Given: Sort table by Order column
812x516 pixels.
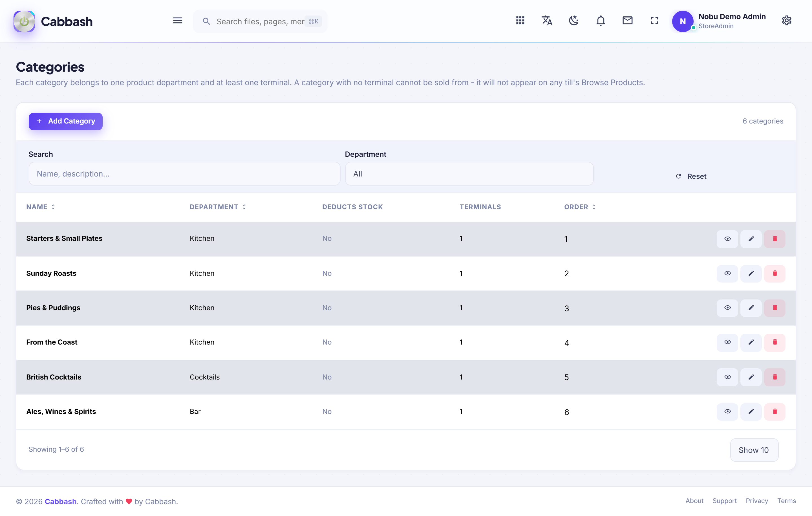Looking at the screenshot, I should click(x=580, y=207).
